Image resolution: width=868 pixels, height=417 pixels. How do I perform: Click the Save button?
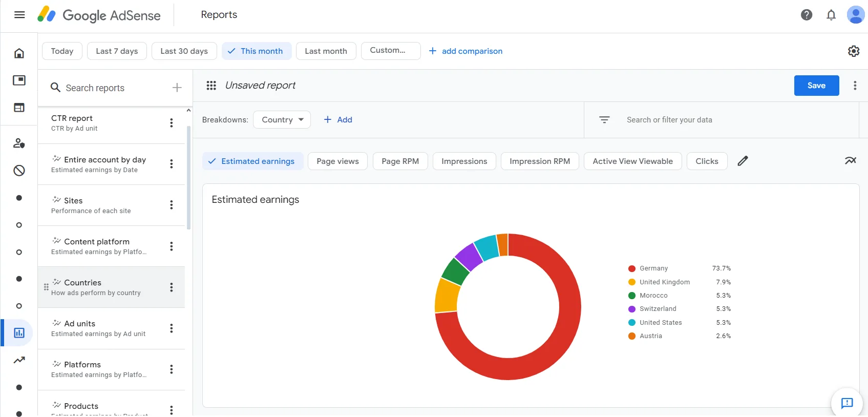816,86
